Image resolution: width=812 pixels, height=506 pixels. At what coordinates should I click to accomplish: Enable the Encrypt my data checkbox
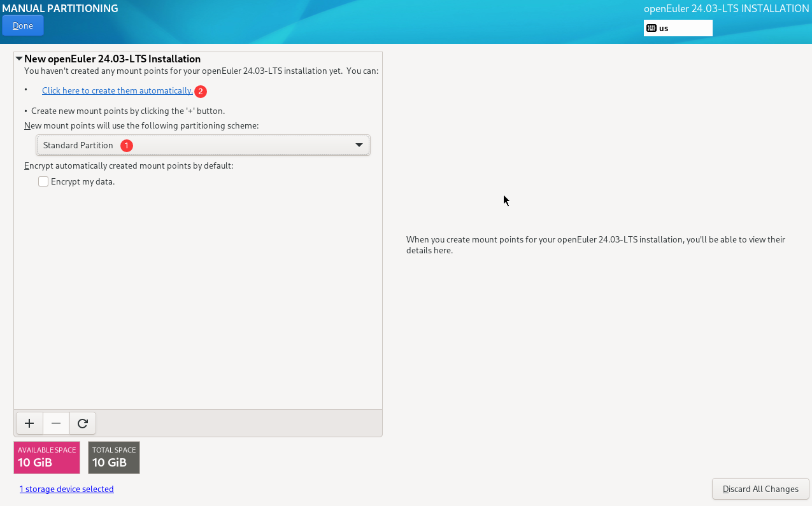pyautogui.click(x=43, y=181)
